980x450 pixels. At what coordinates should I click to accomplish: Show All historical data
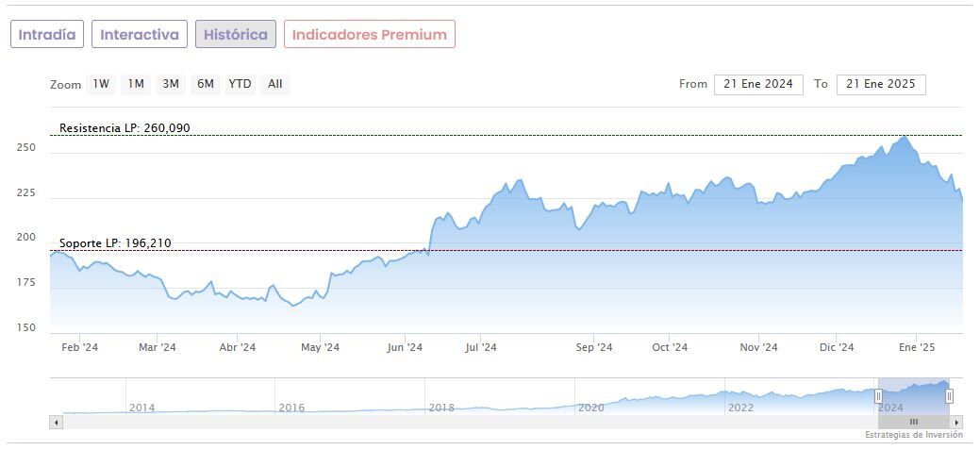pyautogui.click(x=274, y=84)
